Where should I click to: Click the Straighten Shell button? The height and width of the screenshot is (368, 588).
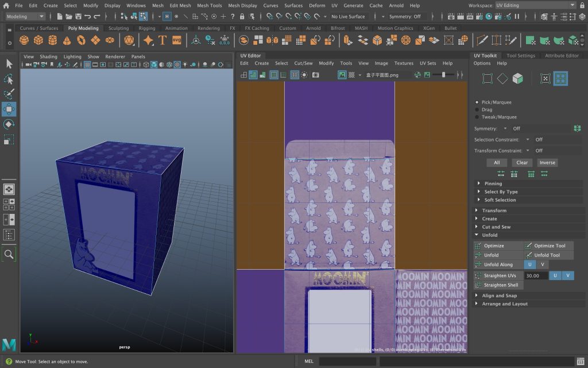499,285
